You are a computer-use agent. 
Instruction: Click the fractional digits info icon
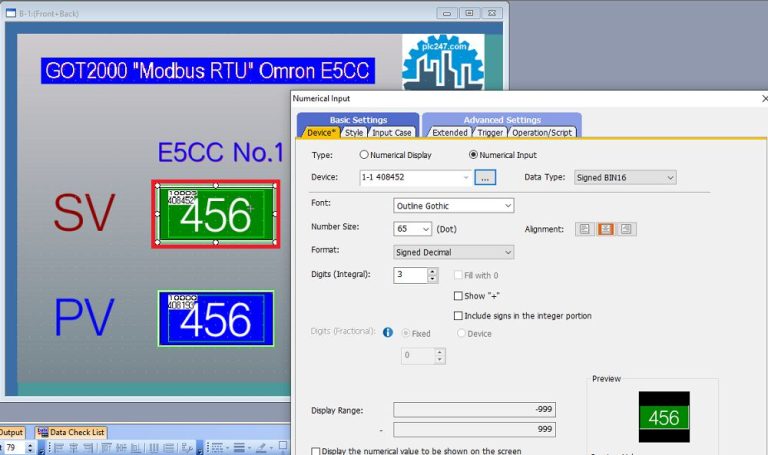387,333
